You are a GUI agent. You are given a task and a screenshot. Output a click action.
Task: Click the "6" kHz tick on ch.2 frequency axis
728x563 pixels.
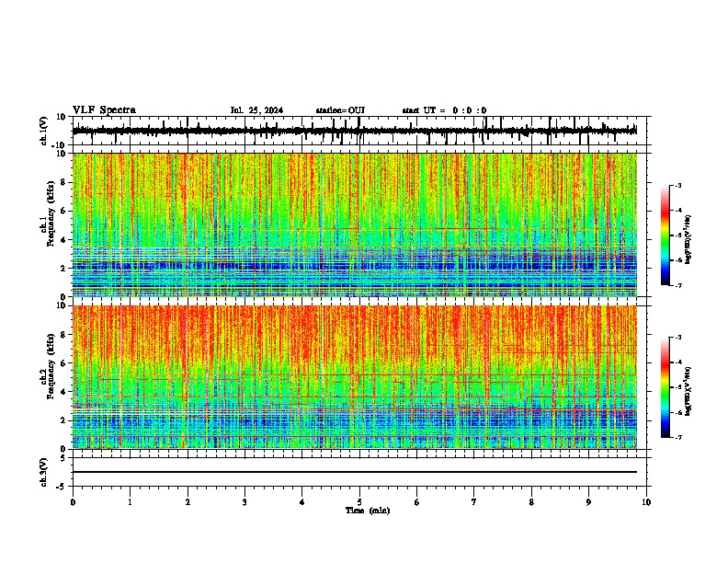click(x=63, y=363)
